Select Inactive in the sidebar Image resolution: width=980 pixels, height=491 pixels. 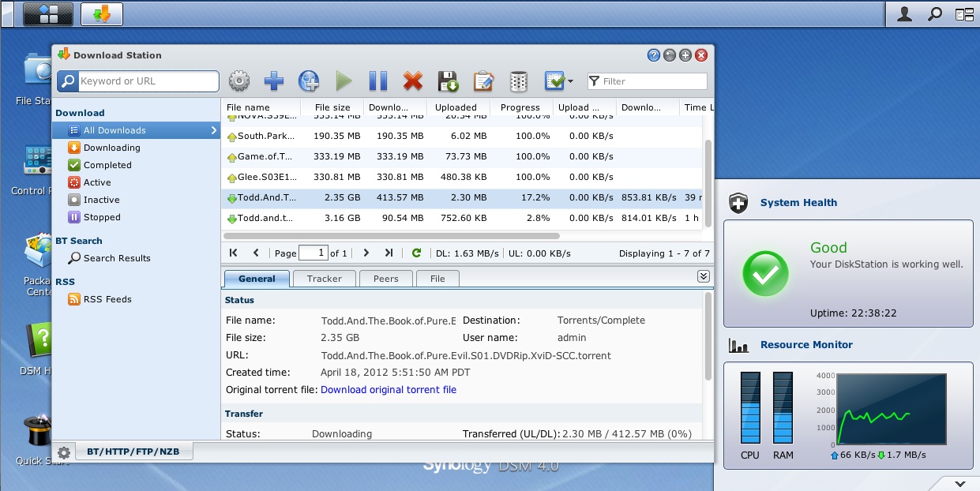click(x=137, y=200)
